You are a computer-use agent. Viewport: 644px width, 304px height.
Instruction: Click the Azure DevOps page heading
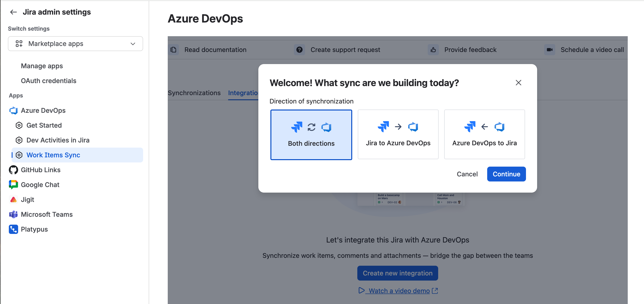205,19
